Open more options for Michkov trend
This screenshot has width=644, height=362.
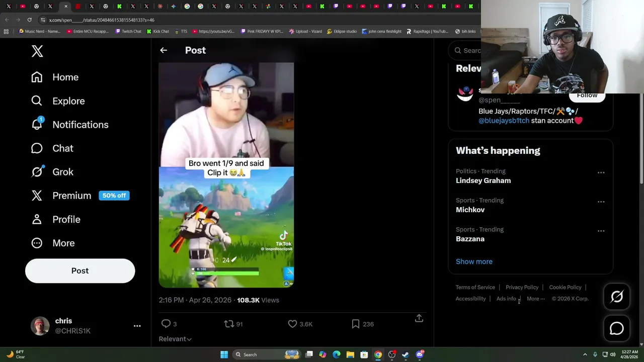tap(601, 202)
